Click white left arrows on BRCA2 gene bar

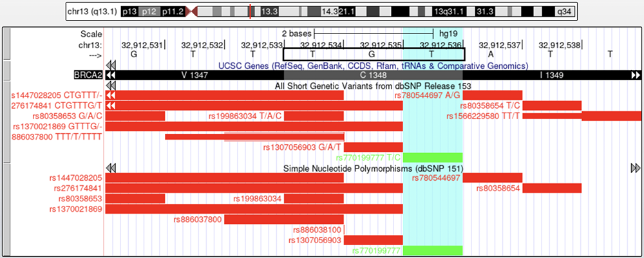tap(111, 75)
